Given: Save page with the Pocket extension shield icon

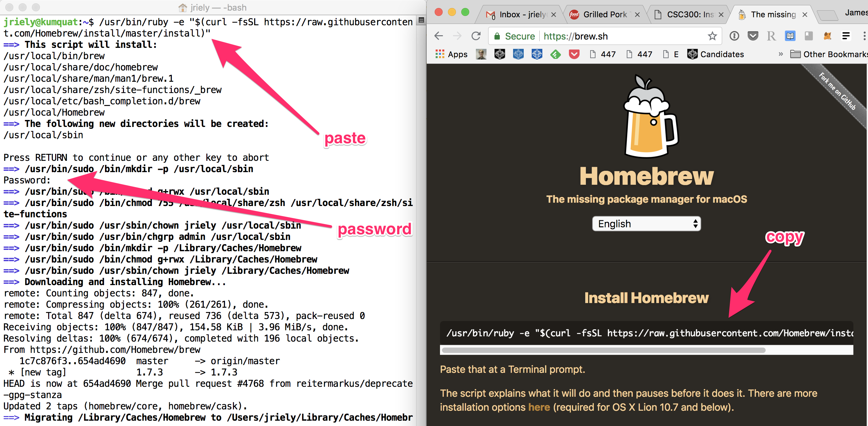Looking at the screenshot, I should [x=753, y=36].
